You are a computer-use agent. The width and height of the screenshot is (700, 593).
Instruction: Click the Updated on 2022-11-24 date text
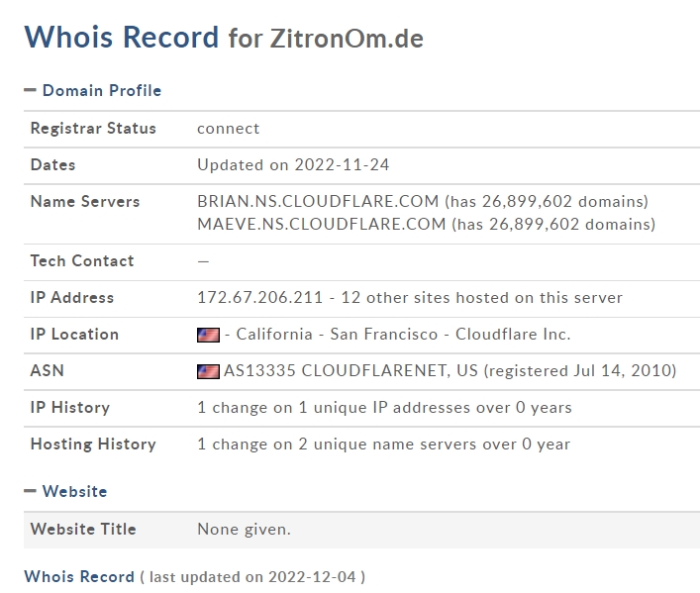click(x=293, y=164)
